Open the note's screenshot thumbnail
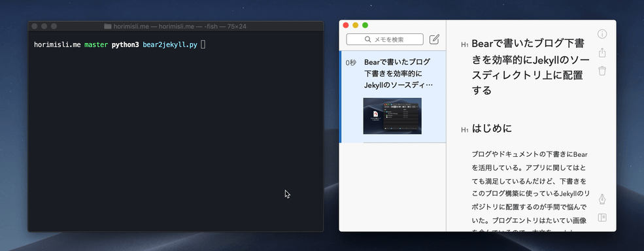Screen dimensions: 644x251 click(392, 116)
